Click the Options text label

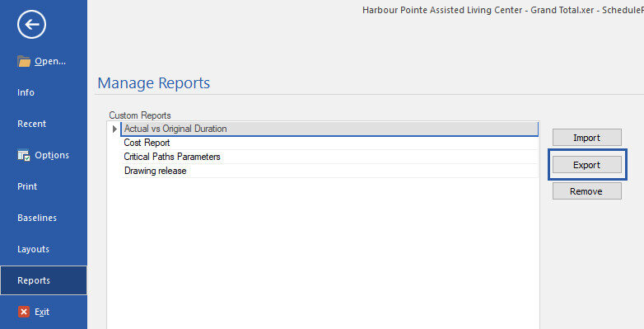tap(52, 155)
